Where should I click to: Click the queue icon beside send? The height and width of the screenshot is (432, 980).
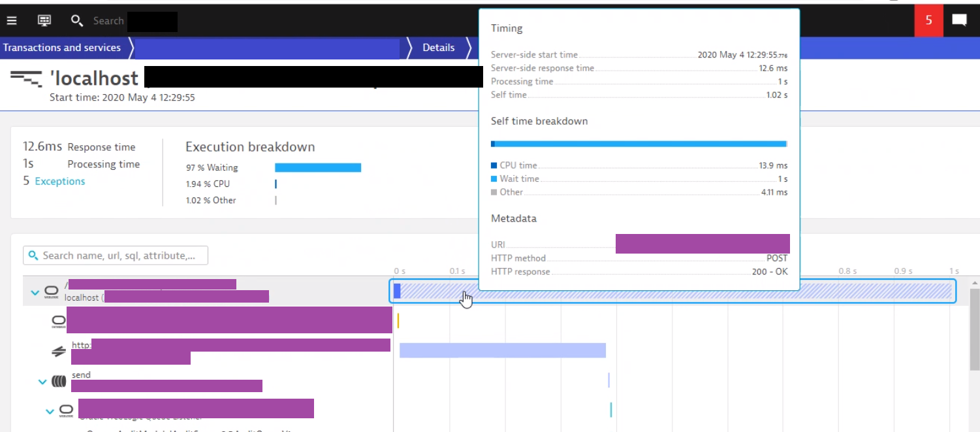click(x=59, y=381)
